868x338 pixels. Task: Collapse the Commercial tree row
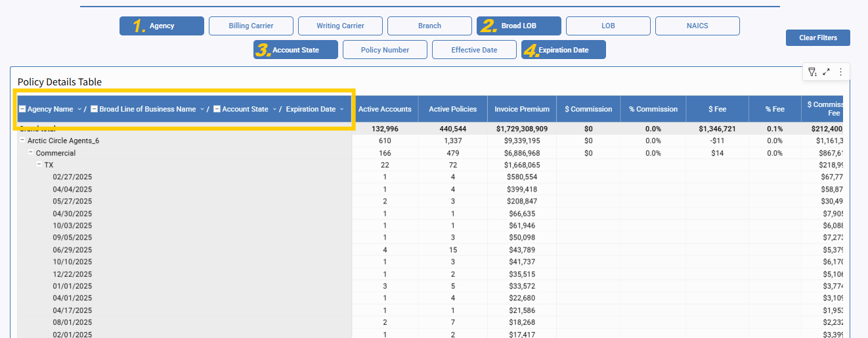click(x=31, y=152)
